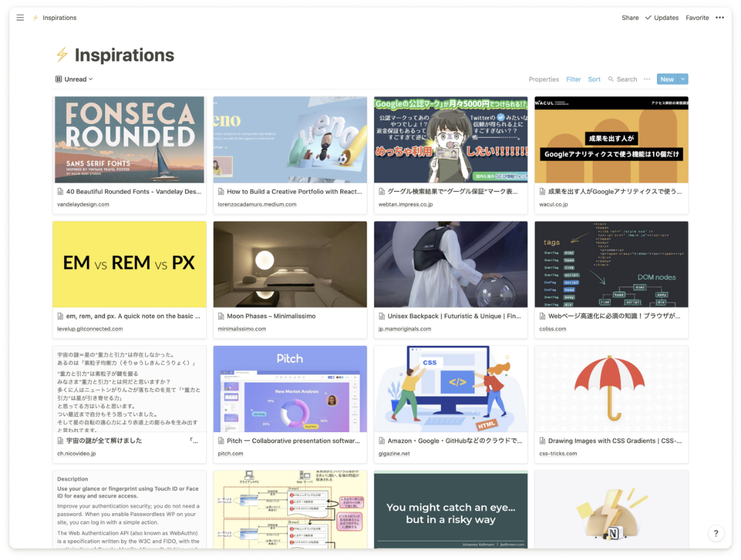The height and width of the screenshot is (560, 741).
Task: Click lorenzocadamuro.medium.com text
Action: [257, 204]
